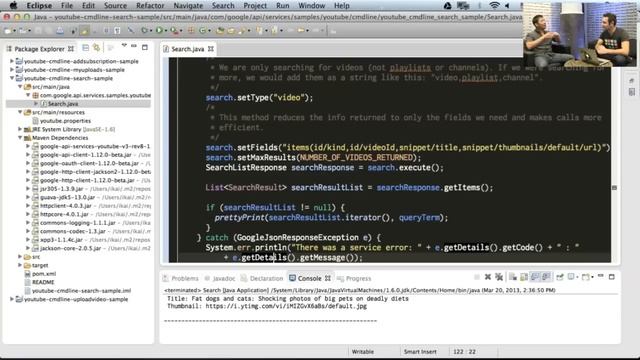This screenshot has height=360, width=640.
Task: Toggle Show Console When Standard Out Changes
Action: [535, 277]
